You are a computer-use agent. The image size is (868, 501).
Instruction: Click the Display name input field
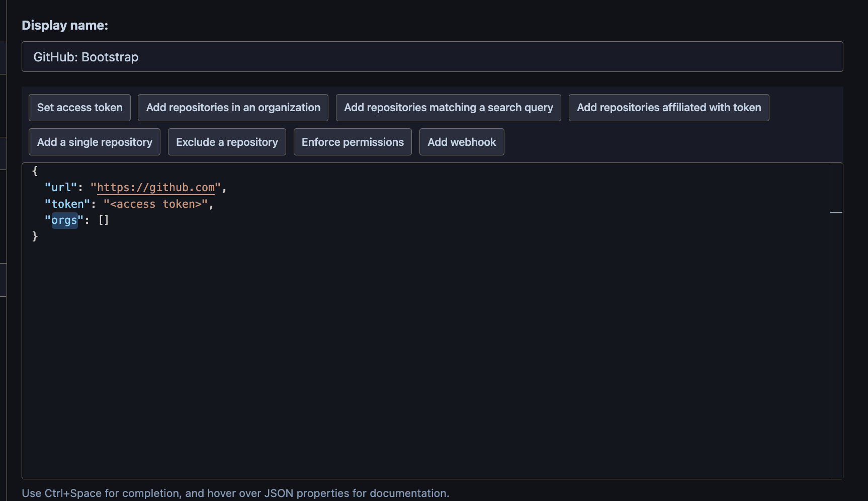[x=432, y=57]
